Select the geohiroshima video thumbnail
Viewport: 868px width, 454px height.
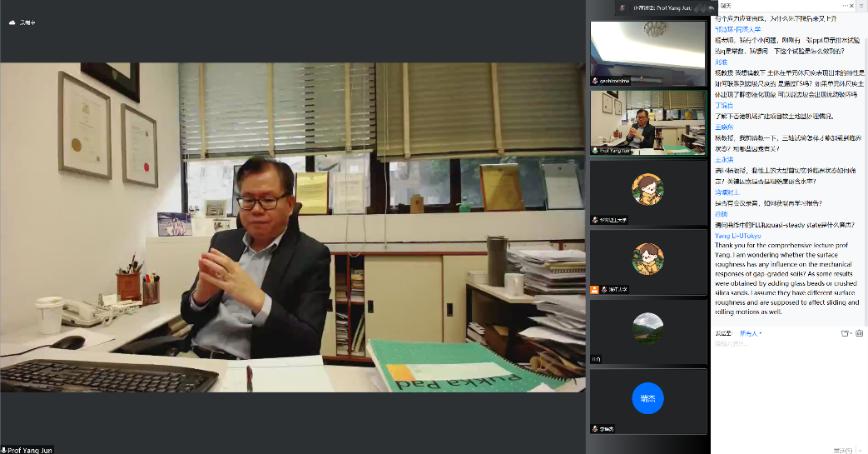647,52
